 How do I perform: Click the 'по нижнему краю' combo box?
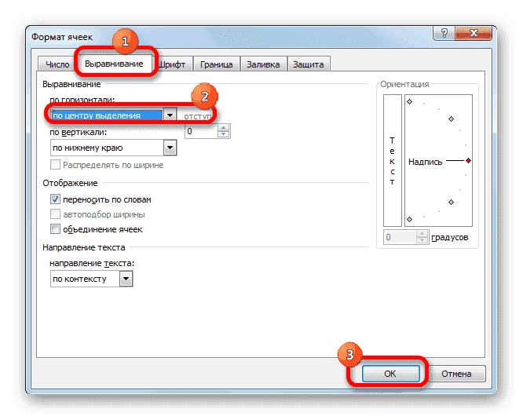tap(113, 148)
